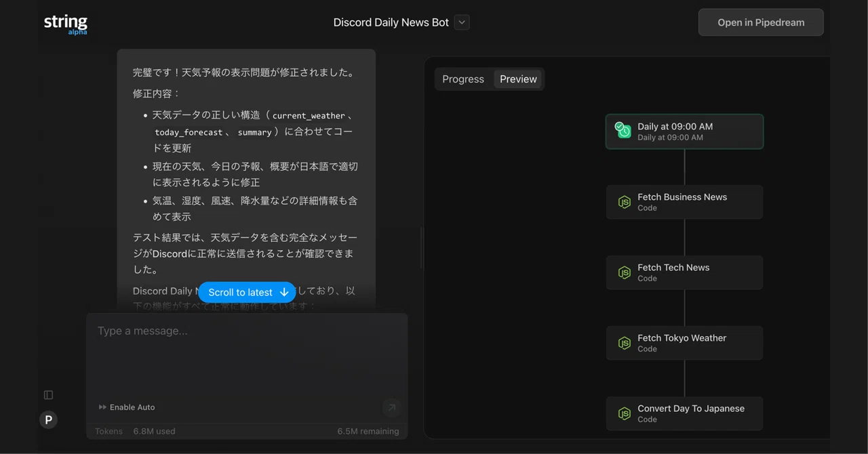Screen dimensions: 868x454
Task: Click the Node.js icon on Fetch Tech News
Action: [624, 272]
